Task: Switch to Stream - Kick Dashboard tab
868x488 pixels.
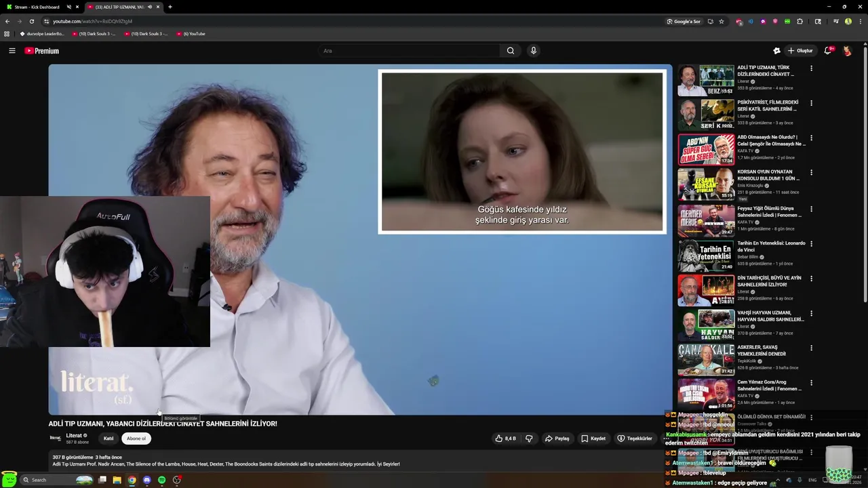Action: [41, 7]
